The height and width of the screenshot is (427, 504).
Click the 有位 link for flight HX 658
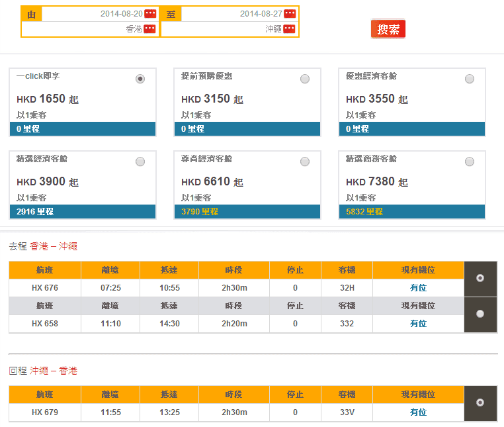418,324
